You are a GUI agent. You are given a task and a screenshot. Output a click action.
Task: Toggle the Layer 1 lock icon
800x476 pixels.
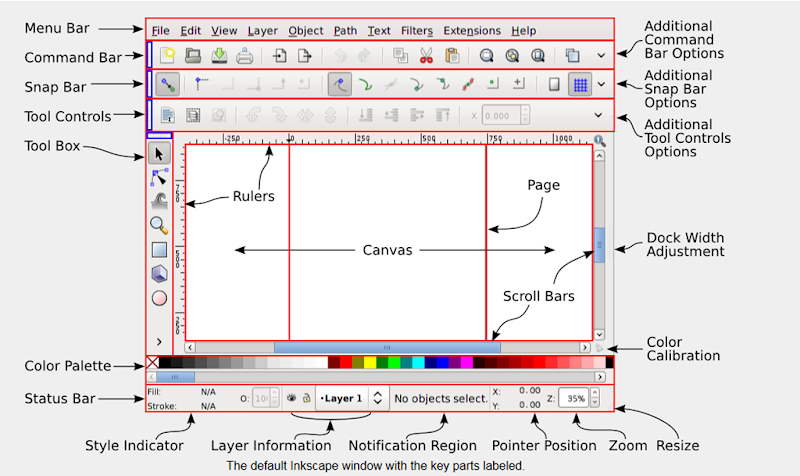pos(305,398)
